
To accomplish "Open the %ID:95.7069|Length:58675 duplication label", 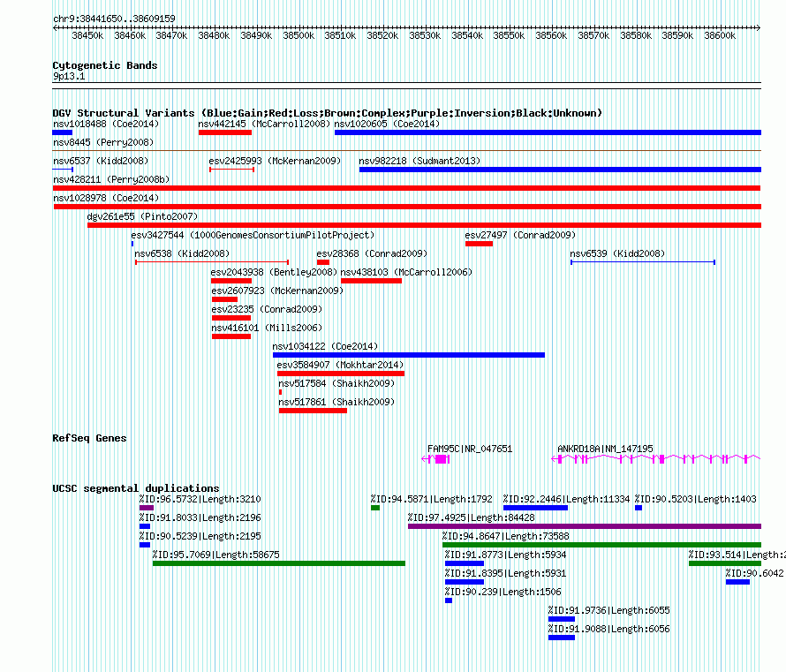I will (216, 555).
